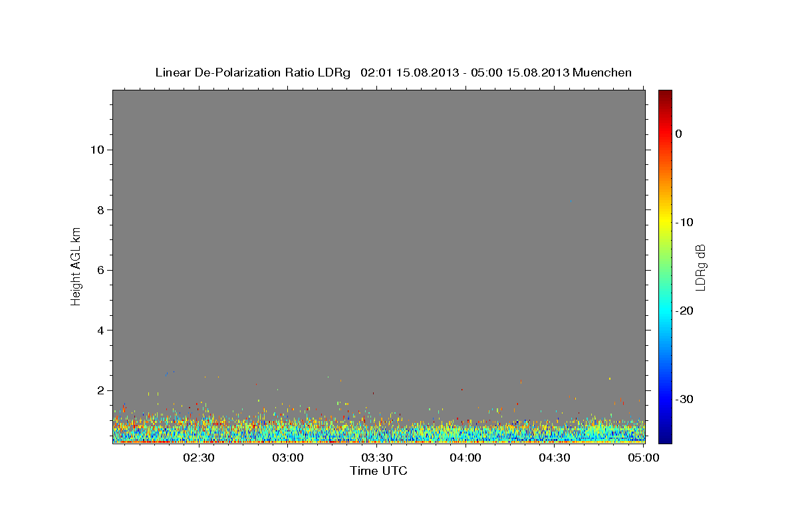
Task: Click the '03:30' time tick label
Action: (x=376, y=458)
